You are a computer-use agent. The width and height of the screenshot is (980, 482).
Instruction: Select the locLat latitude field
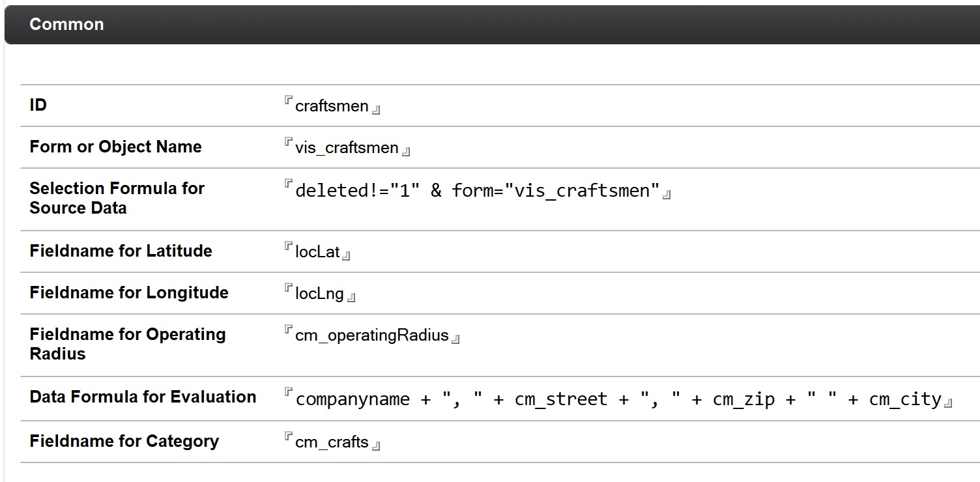[317, 252]
